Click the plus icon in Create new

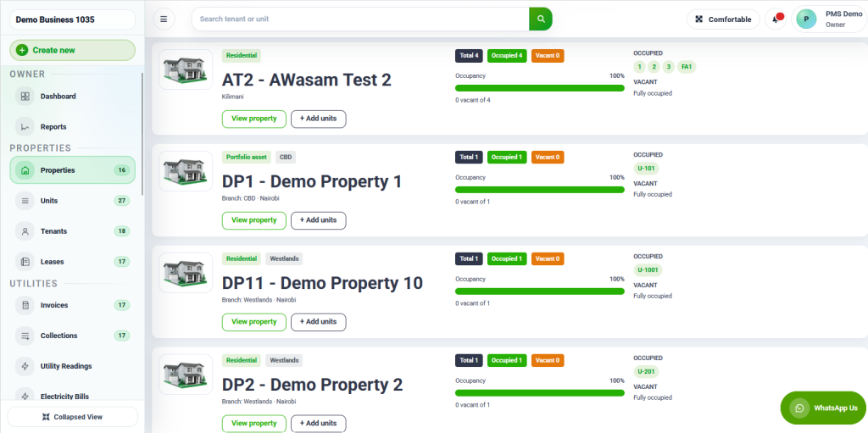(22, 50)
